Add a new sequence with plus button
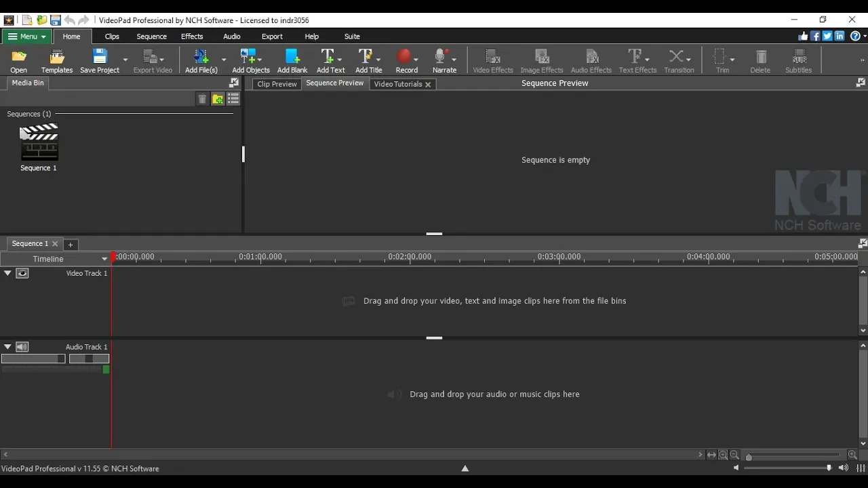The height and width of the screenshot is (488, 868). [71, 245]
